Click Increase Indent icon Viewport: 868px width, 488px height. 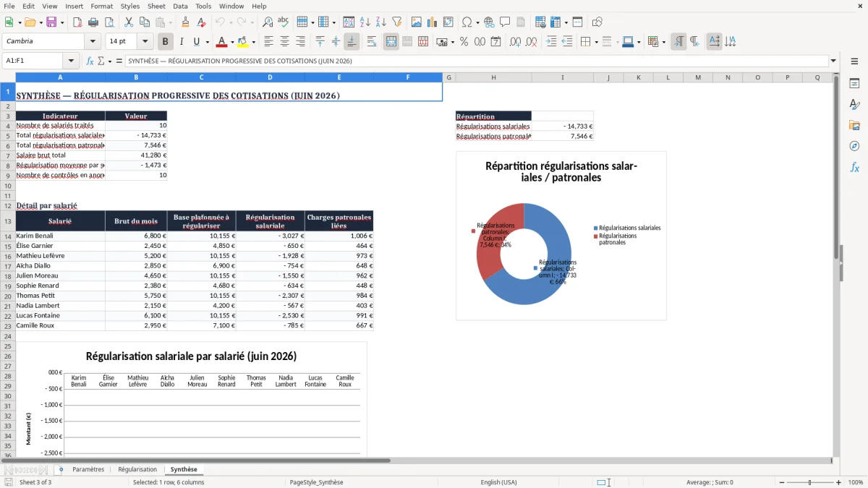coord(552,42)
